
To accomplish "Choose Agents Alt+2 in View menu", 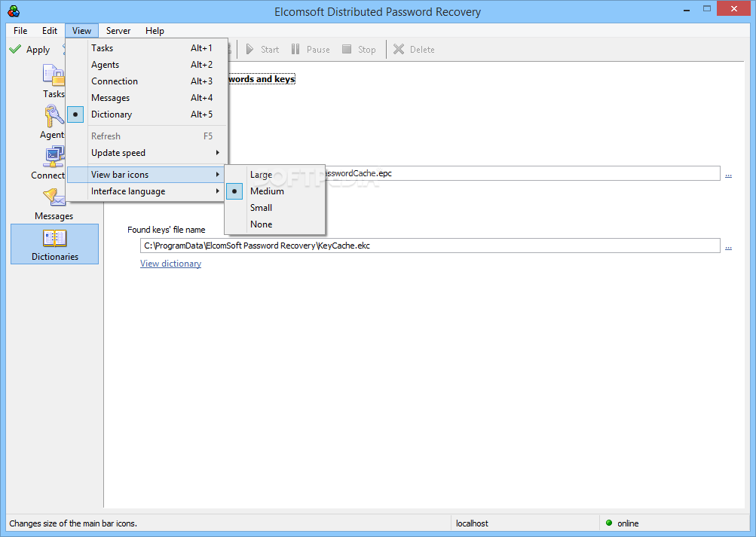I will click(x=146, y=65).
